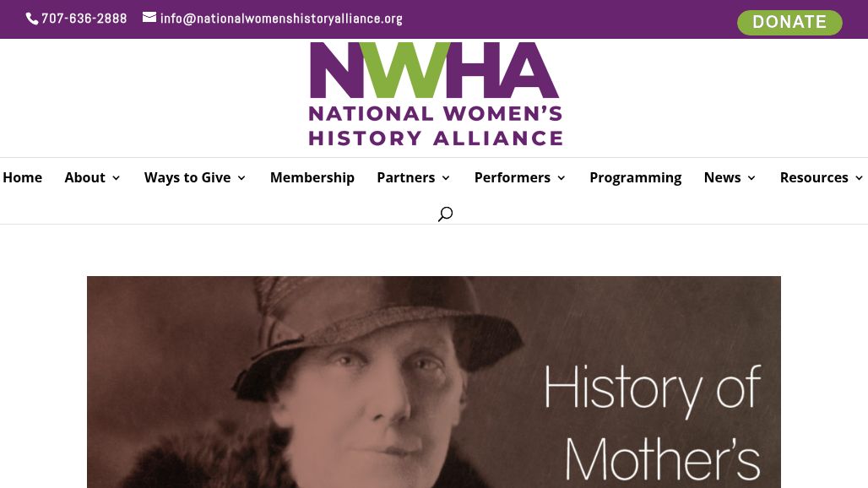868x488 pixels.
Task: Click the search magnifier icon
Action: 445,214
